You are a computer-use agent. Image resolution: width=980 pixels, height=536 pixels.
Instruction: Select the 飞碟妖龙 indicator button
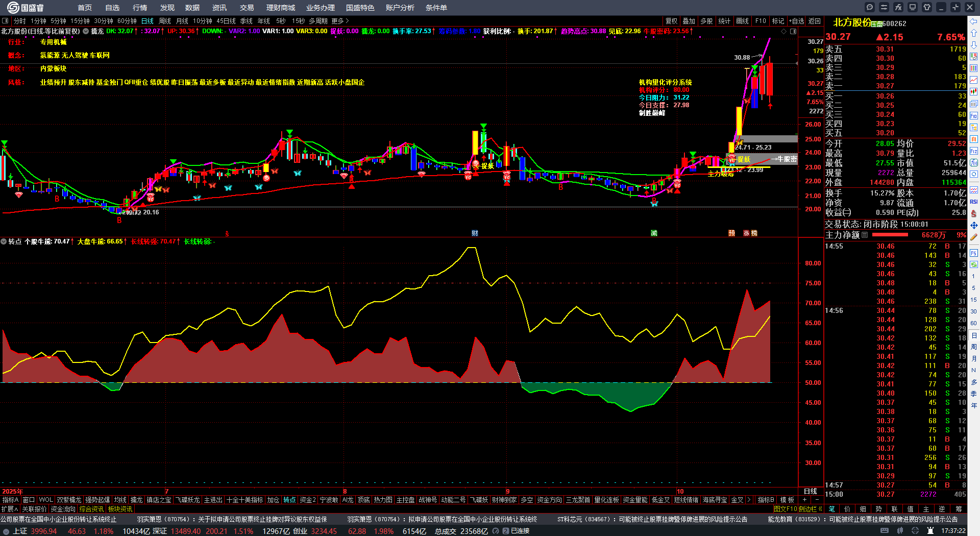[188, 500]
